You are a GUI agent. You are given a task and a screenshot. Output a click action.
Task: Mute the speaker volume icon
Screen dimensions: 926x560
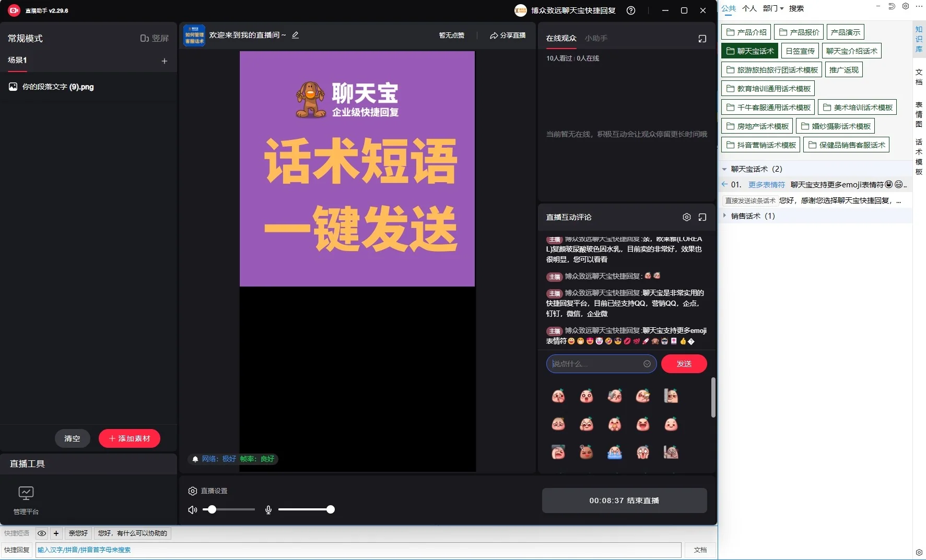[x=193, y=510]
